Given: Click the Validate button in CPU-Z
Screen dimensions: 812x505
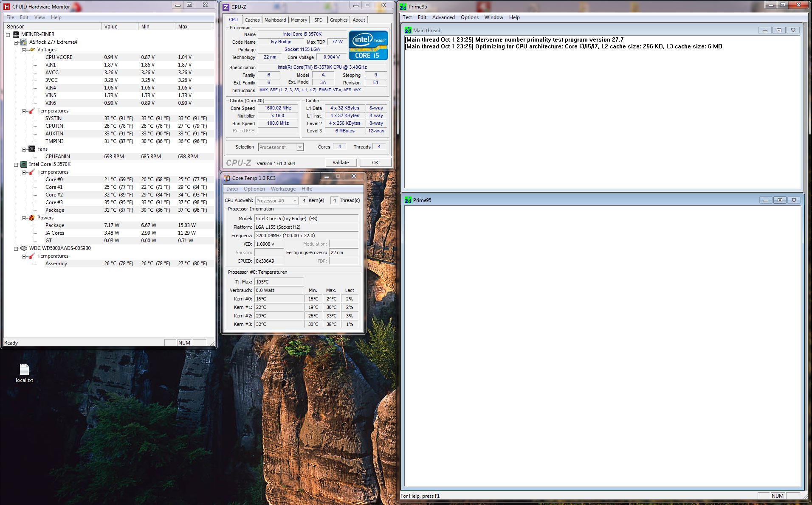Looking at the screenshot, I should 341,163.
